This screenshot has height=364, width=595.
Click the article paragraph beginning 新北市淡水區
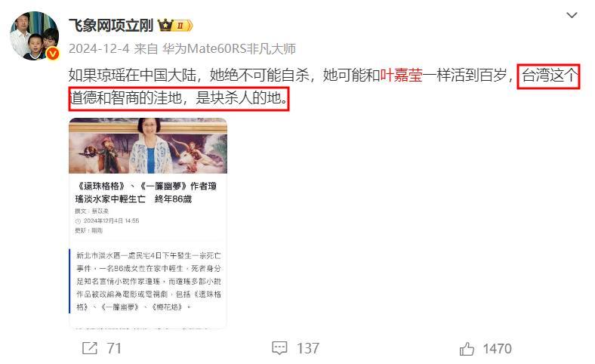click(x=148, y=281)
